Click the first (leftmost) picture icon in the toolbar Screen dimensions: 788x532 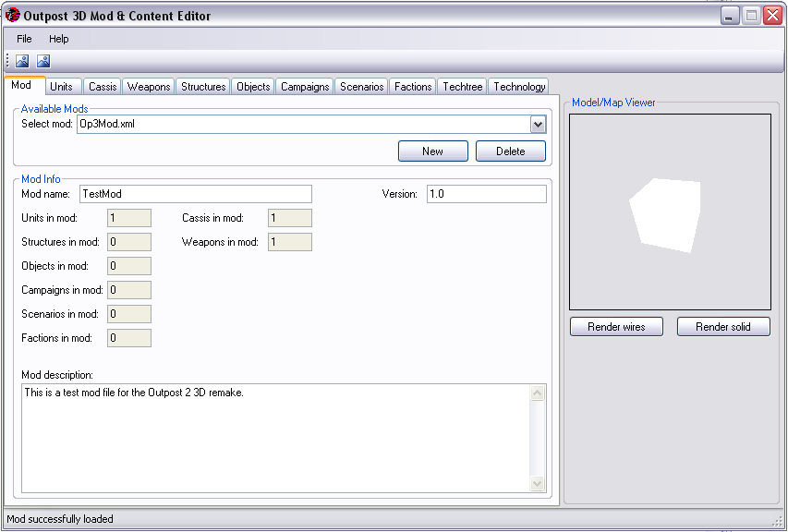point(22,61)
